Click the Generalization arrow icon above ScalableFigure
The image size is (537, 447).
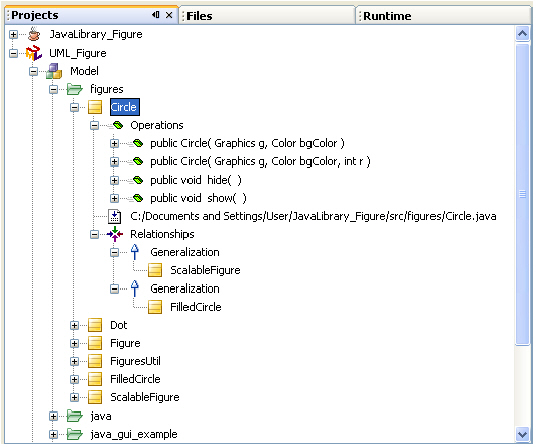[x=135, y=252]
